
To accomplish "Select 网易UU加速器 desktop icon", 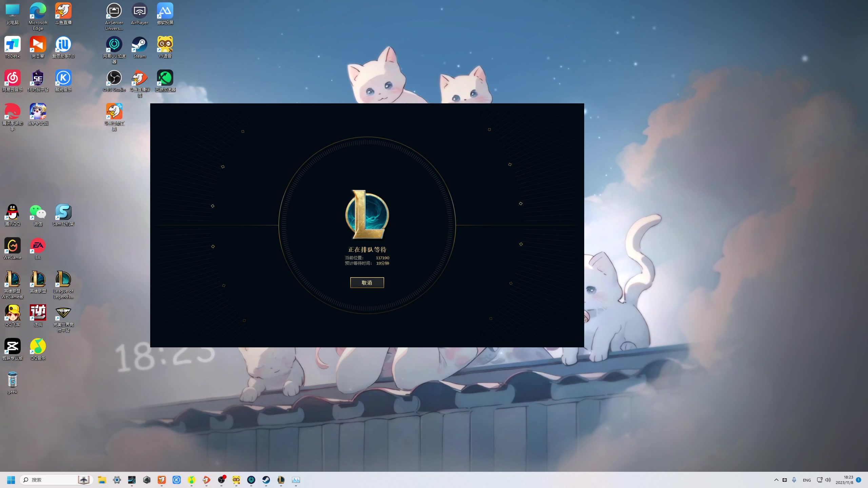I will pyautogui.click(x=114, y=50).
